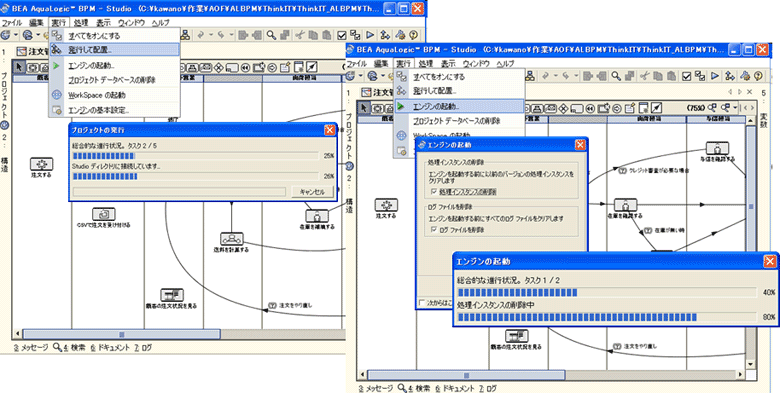
Task: Click play start-engine icon in right window toolbar
Action: (715, 76)
